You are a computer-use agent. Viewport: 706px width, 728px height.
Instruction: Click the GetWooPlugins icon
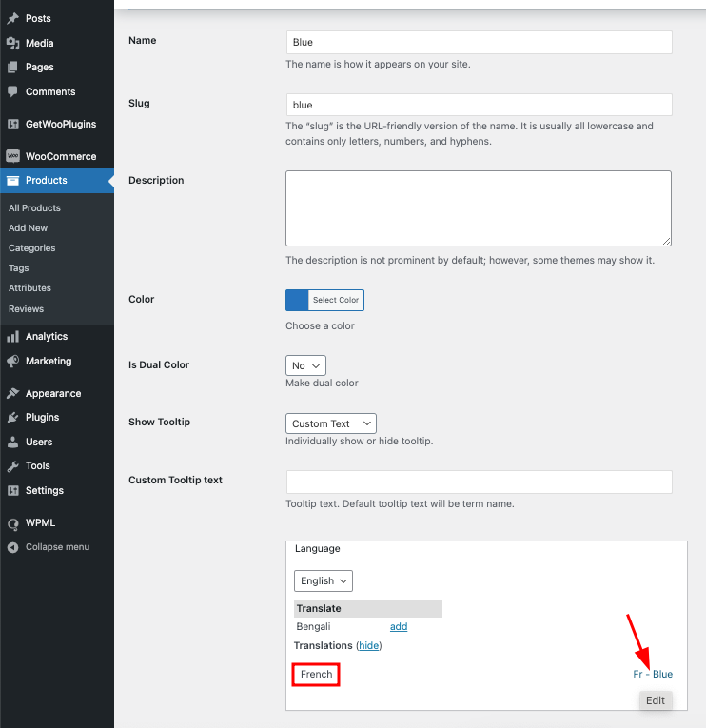13,124
